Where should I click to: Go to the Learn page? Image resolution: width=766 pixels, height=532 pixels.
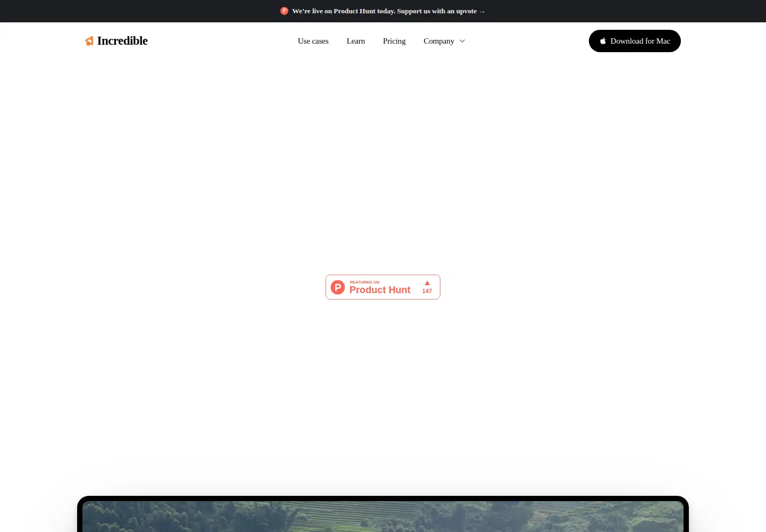356,41
